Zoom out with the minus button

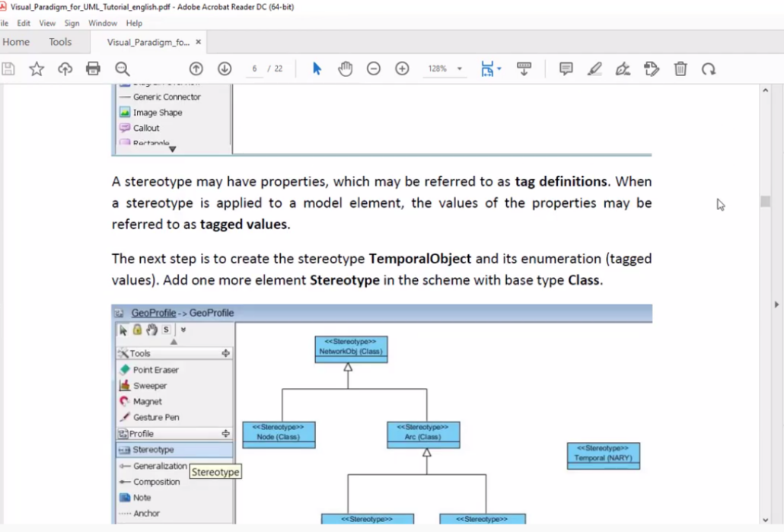pos(374,68)
